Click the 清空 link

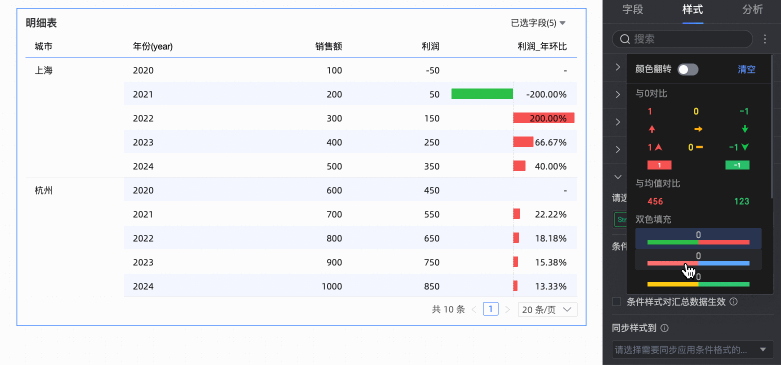746,70
